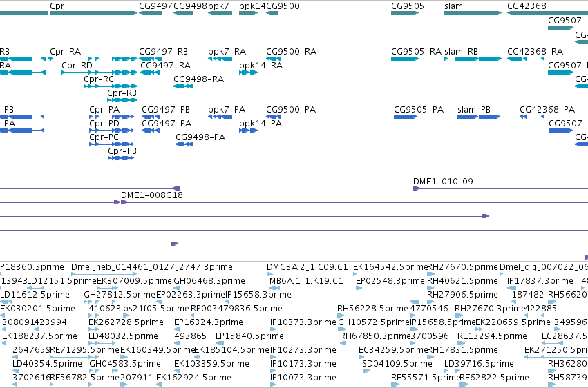This screenshot has height=388, width=588.
Task: Click the ppk14 gene feature
Action: [x=248, y=13]
